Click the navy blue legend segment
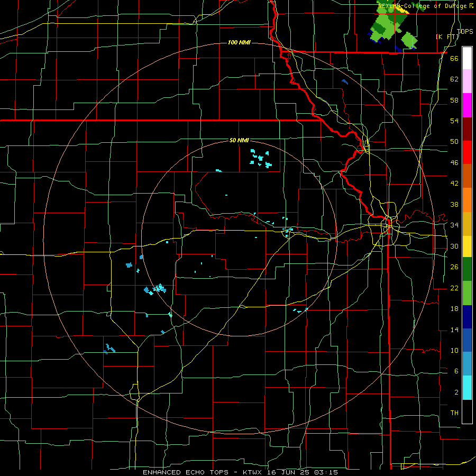The height and width of the screenshot is (476, 476). [467, 317]
